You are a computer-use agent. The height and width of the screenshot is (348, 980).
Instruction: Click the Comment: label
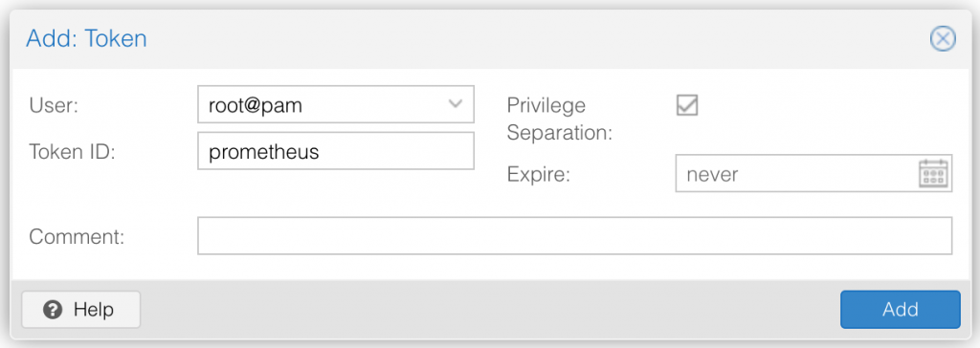click(x=77, y=236)
